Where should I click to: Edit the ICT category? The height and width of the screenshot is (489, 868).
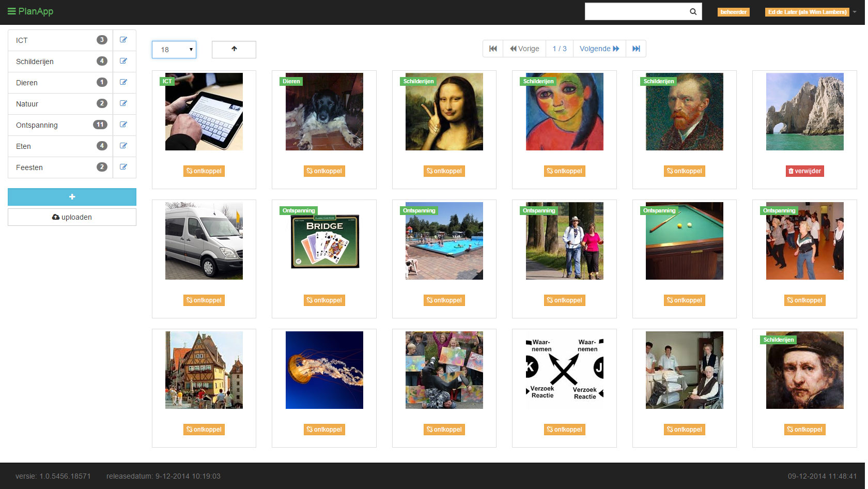(123, 40)
